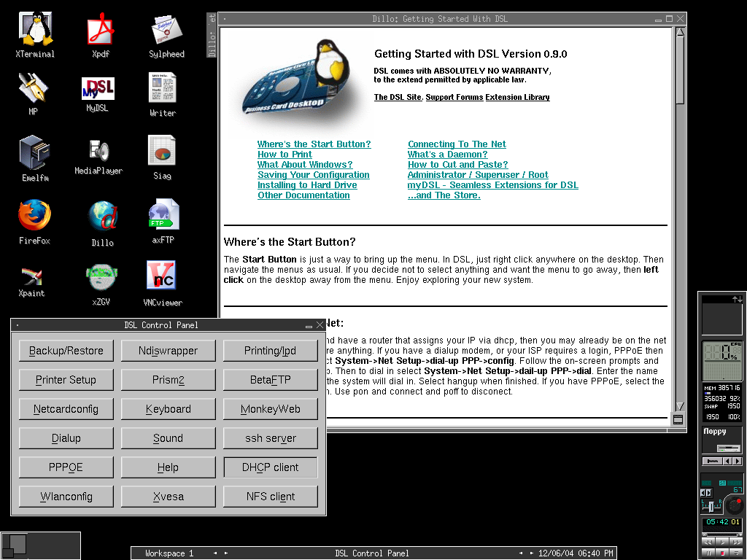Click the mount button in the floppy applet
747x560 pixels.
pos(712,461)
